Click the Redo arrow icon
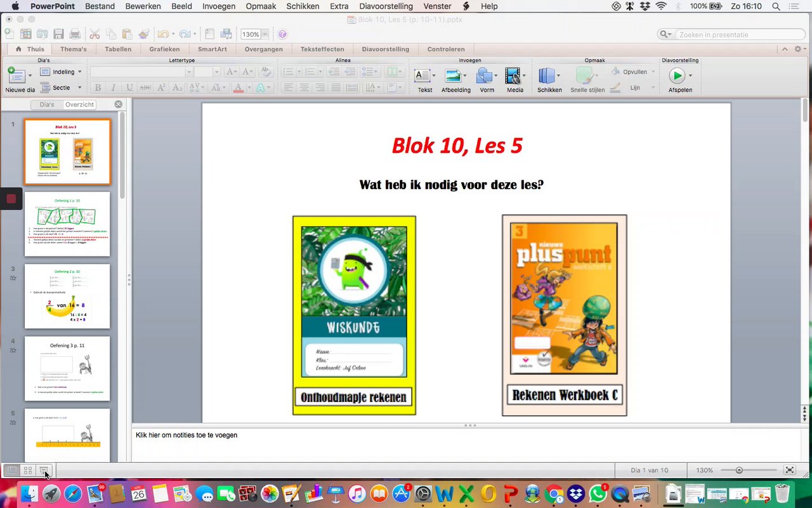Viewport: 812px width, 508px height. 184,34
